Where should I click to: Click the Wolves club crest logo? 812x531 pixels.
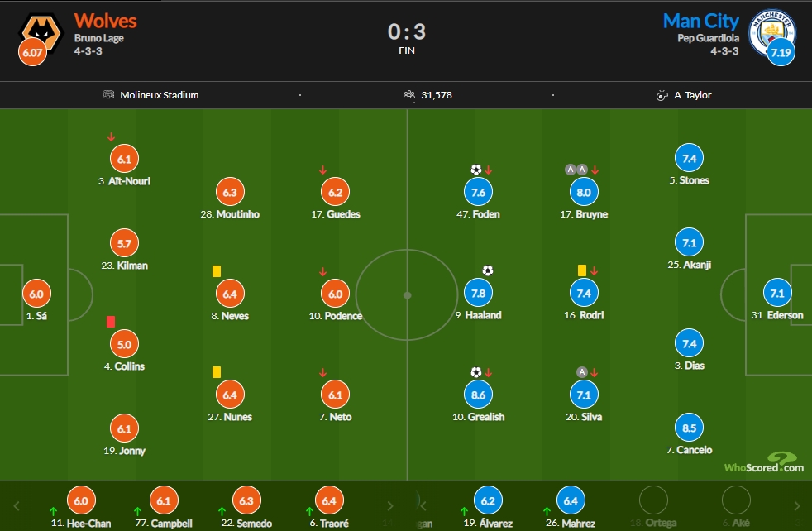tap(41, 31)
